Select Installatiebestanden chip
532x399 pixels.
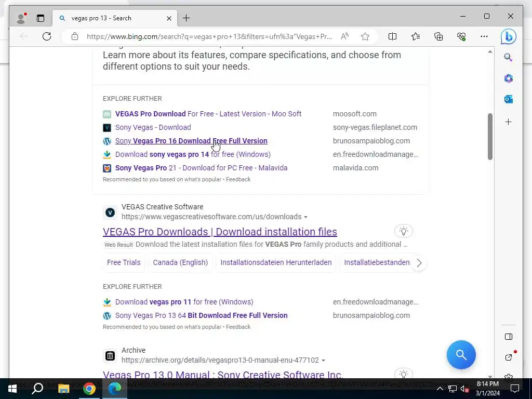click(377, 262)
